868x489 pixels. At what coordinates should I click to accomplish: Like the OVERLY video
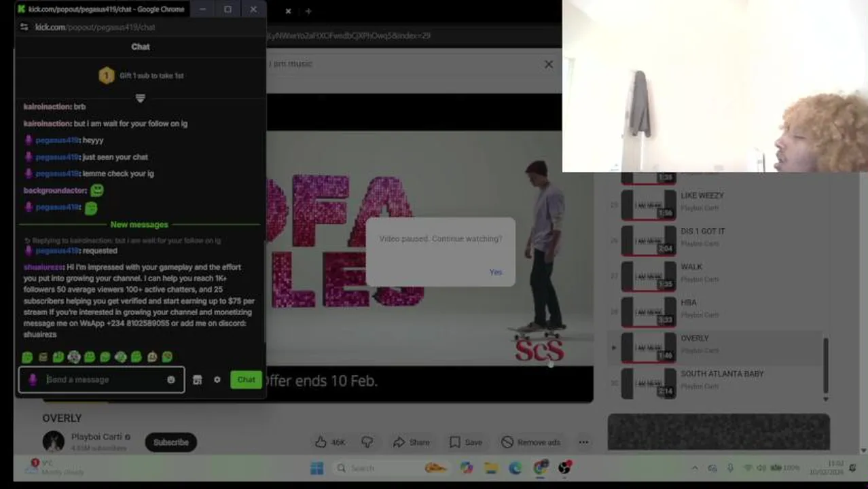(330, 442)
